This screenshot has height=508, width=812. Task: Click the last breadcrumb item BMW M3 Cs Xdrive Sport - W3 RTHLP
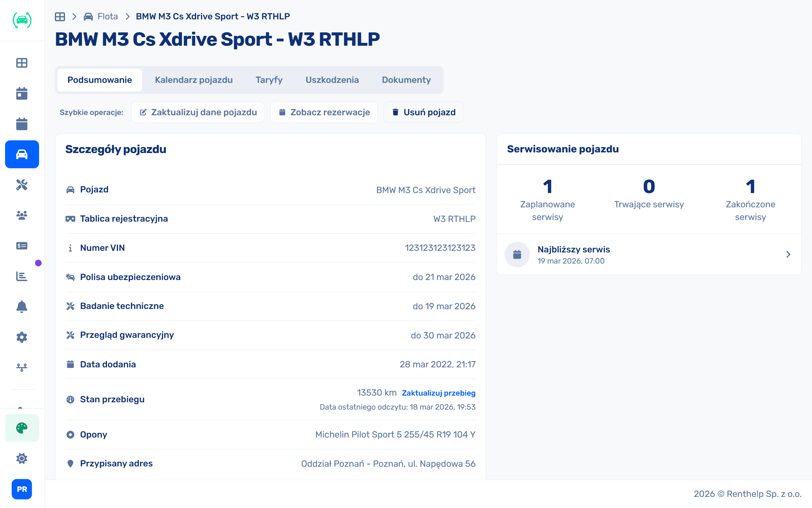[213, 17]
